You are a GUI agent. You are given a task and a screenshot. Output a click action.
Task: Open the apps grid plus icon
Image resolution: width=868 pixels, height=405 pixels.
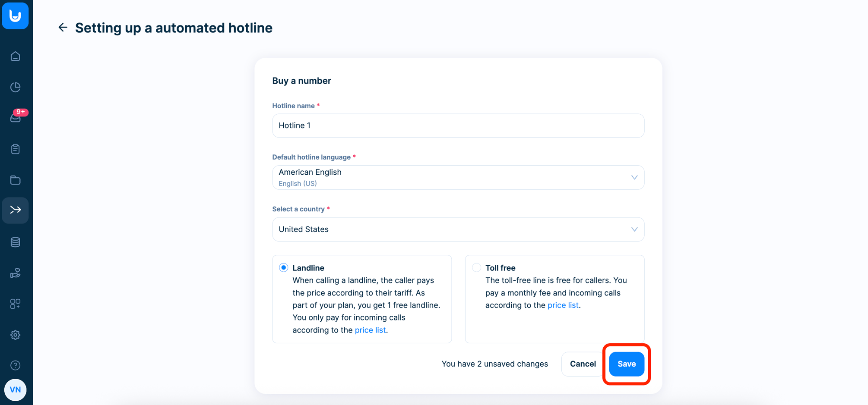pyautogui.click(x=15, y=304)
